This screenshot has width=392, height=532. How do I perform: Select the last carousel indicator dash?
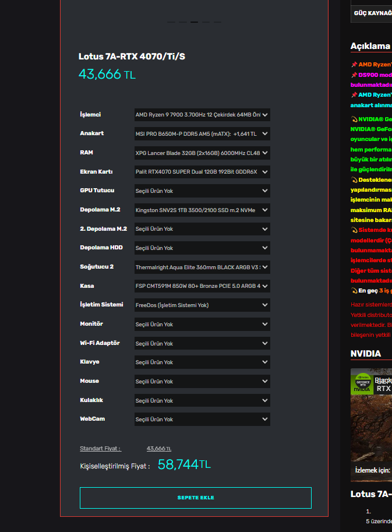(x=217, y=22)
